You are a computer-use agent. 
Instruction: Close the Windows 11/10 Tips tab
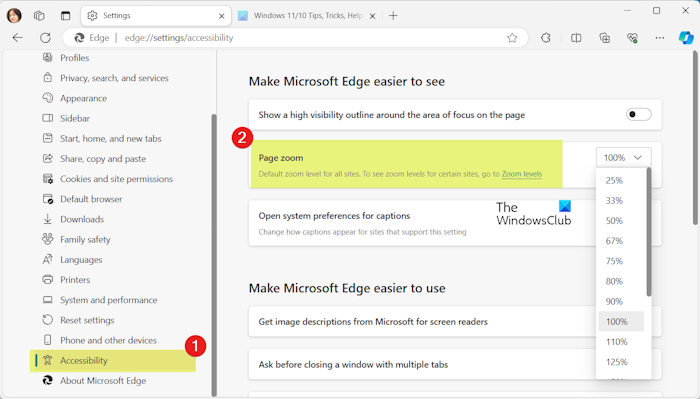[x=372, y=16]
